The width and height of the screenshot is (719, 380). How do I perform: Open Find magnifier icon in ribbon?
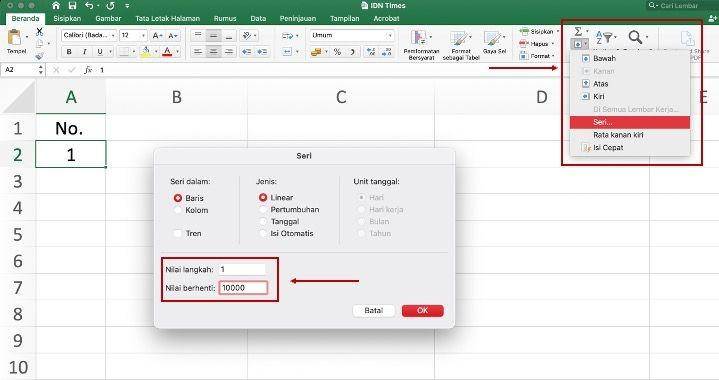click(635, 37)
